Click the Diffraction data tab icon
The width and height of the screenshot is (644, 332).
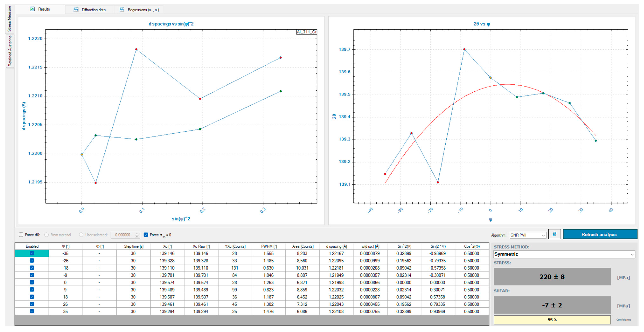76,10
